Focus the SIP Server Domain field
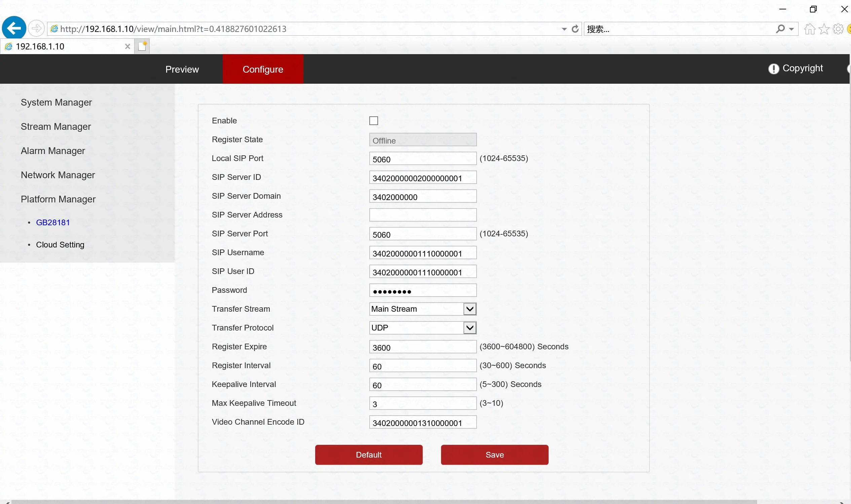The width and height of the screenshot is (851, 504). [422, 196]
